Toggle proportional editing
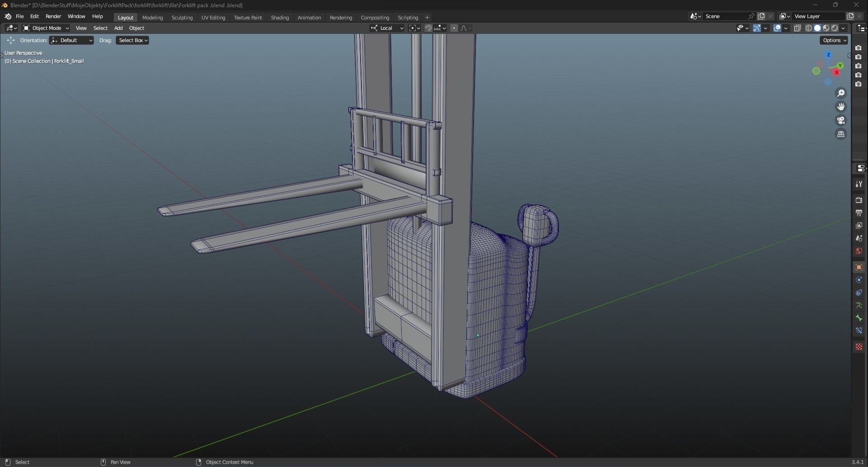Image resolution: width=868 pixels, height=467 pixels. 454,28
